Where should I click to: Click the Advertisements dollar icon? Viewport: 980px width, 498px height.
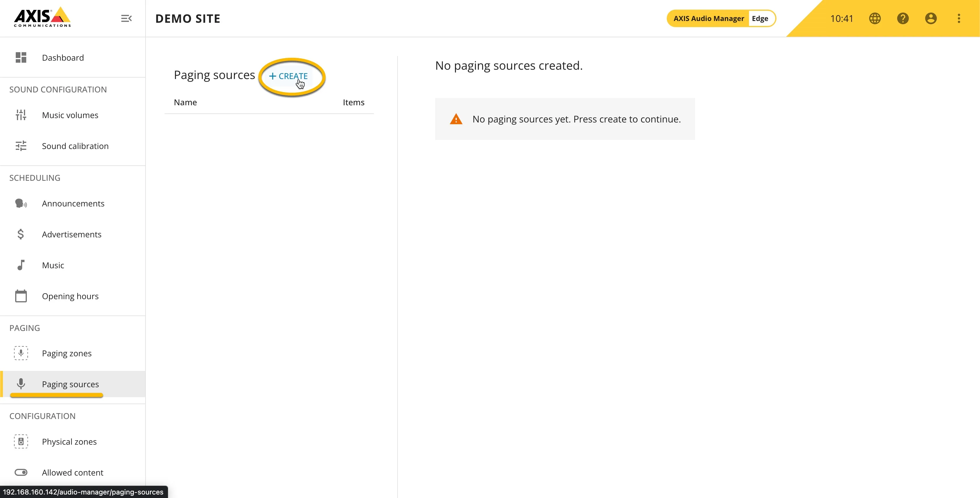pyautogui.click(x=21, y=234)
